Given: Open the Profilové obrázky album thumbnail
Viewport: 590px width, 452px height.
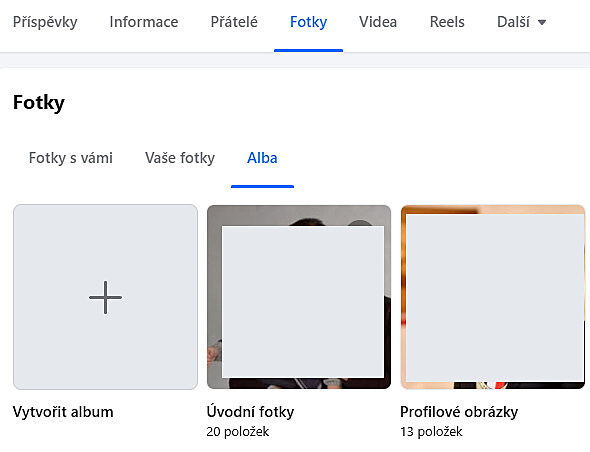Looking at the screenshot, I should (493, 297).
